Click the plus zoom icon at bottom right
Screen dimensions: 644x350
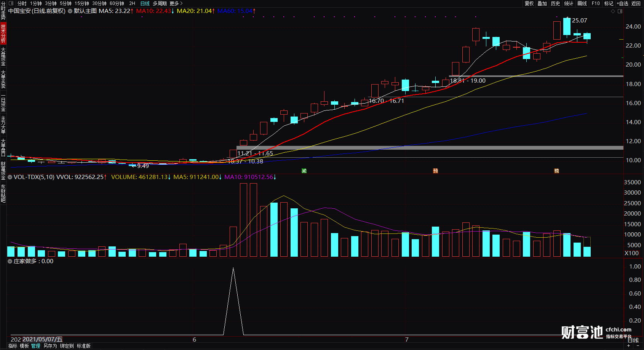628,346
